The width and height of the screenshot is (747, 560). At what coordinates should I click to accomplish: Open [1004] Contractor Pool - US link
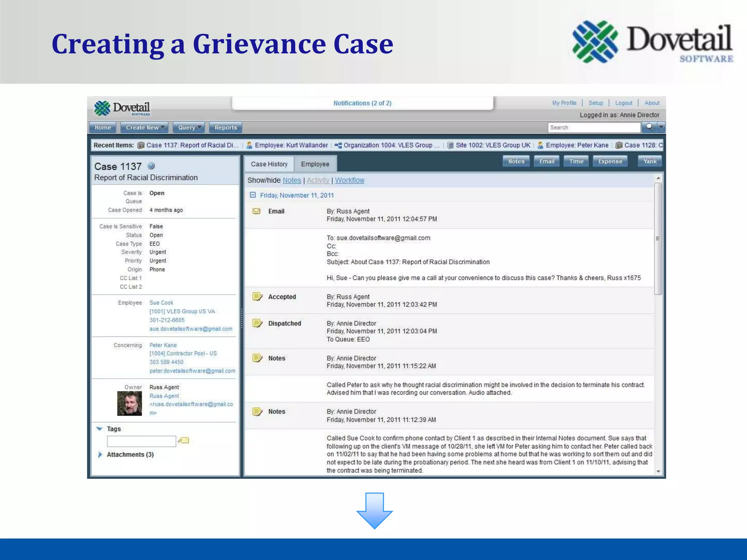[x=183, y=353]
